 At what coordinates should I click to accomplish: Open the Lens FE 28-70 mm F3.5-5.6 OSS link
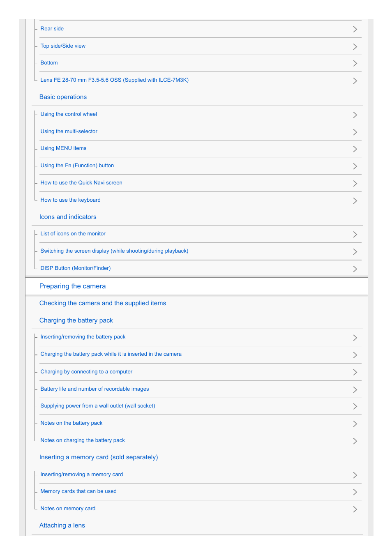115,80
